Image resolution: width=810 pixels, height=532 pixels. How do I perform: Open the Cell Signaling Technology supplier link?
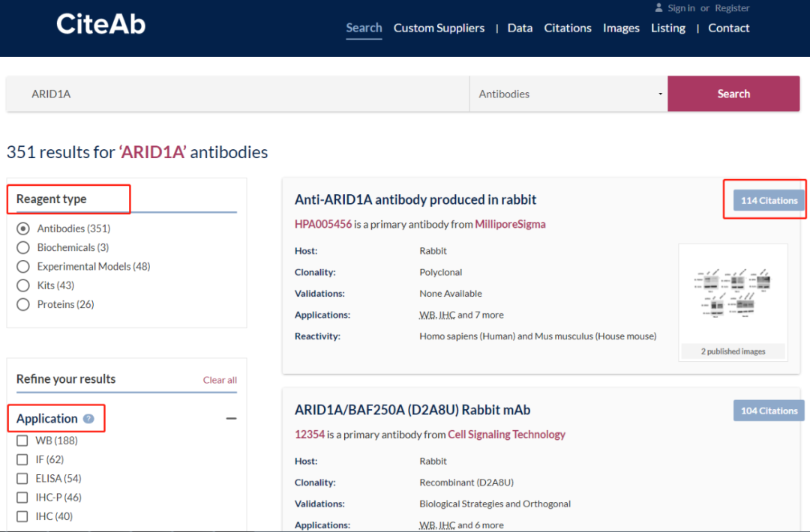pos(506,435)
